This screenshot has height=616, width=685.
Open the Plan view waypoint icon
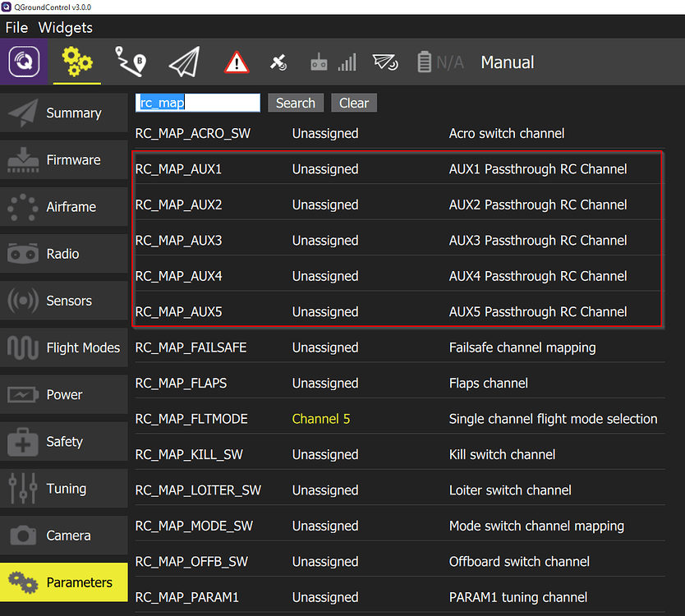130,62
